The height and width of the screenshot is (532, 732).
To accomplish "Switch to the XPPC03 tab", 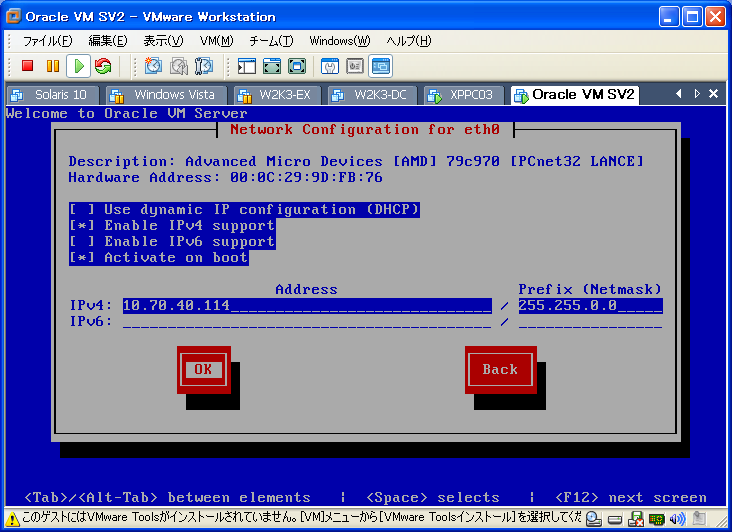I will click(464, 95).
